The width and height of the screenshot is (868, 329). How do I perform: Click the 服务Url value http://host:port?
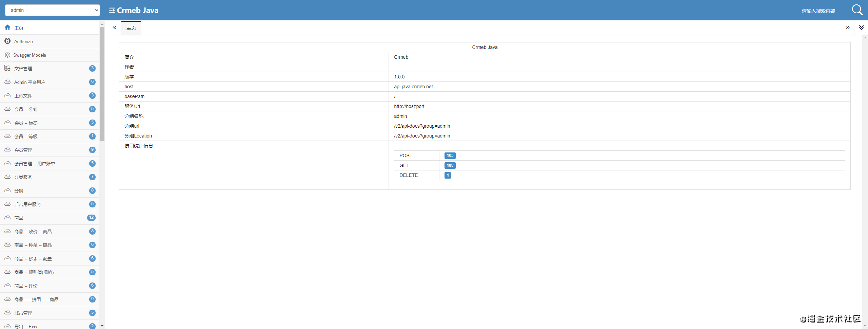pos(409,106)
